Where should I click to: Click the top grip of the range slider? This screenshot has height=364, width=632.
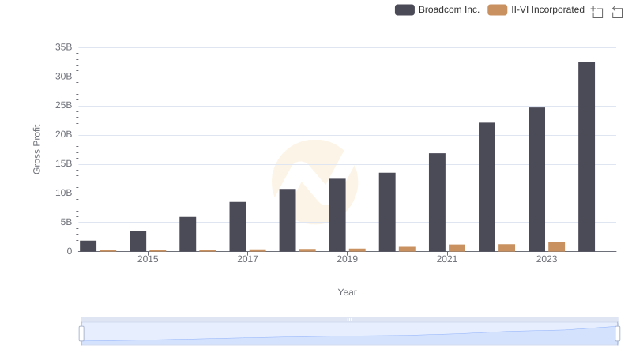349,319
